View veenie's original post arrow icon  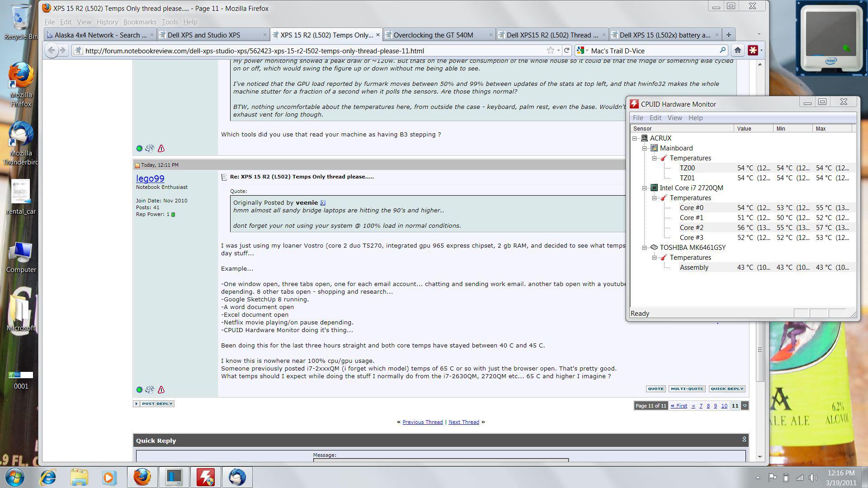pos(323,203)
